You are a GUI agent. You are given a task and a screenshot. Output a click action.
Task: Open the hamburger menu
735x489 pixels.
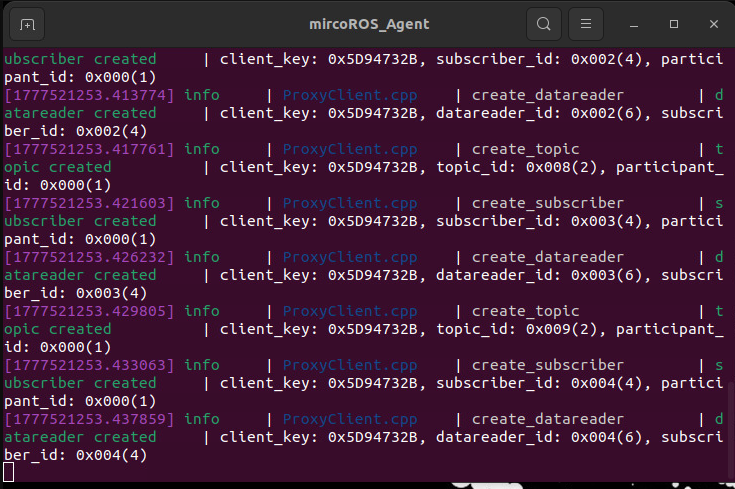pos(585,24)
